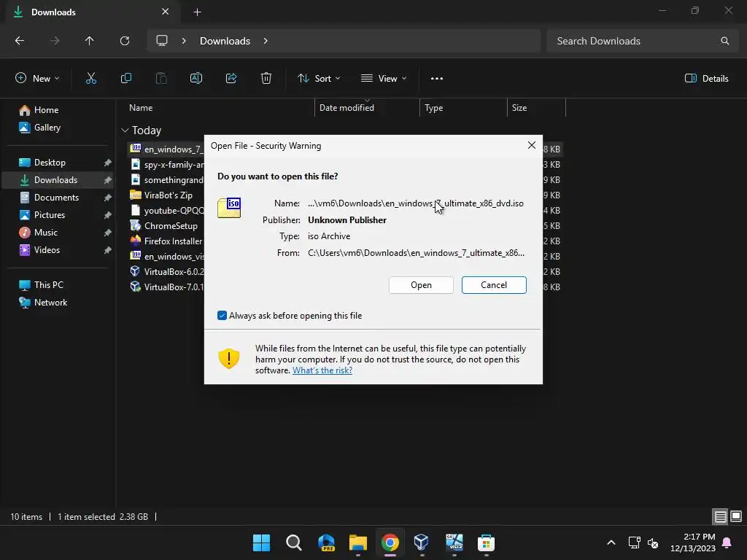
Task: Open Desktop in navigation pane
Action: [x=50, y=163]
